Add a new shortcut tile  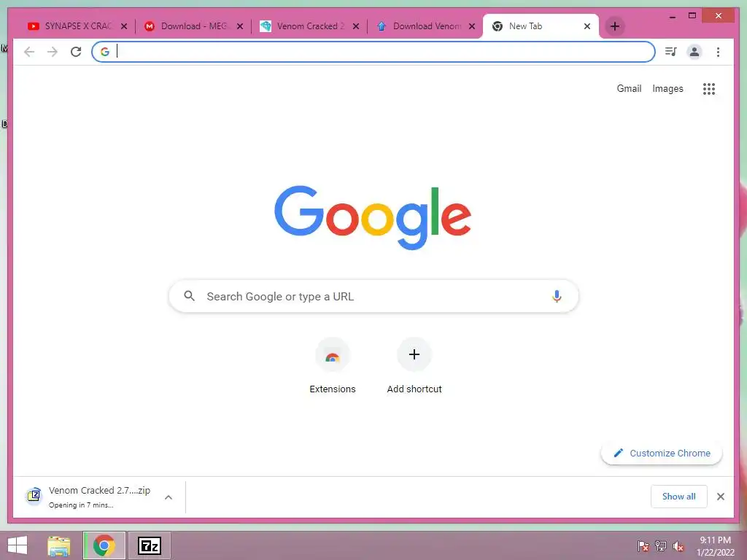(414, 366)
